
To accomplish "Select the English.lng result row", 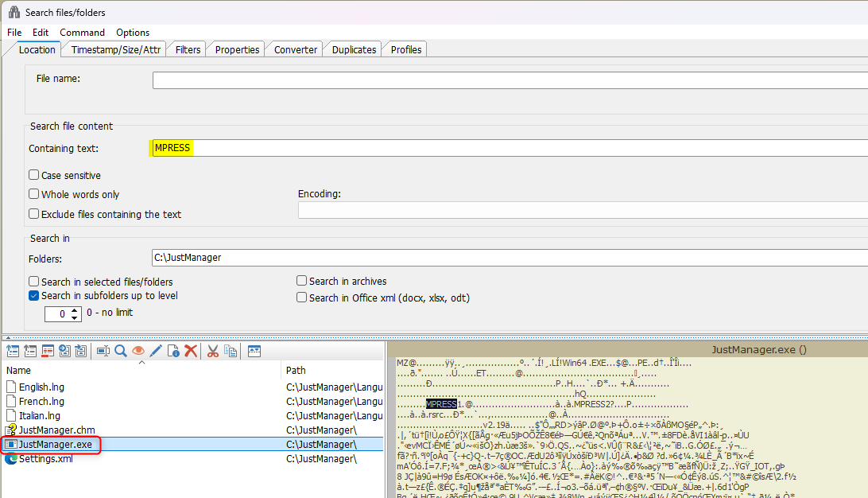I will [194, 387].
